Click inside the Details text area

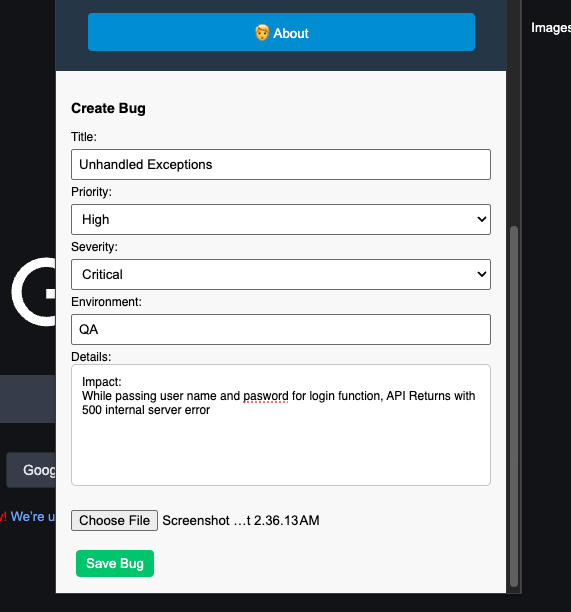281,425
